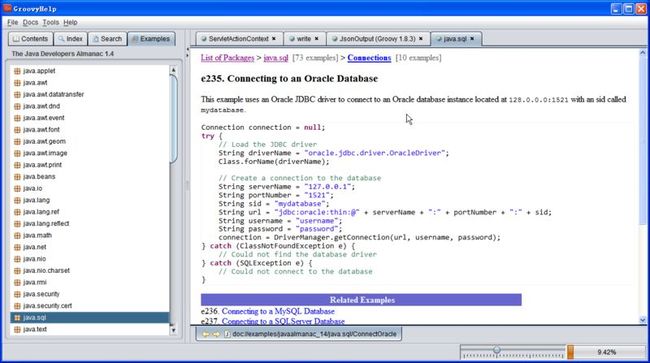Open the Docs menu
Viewport: 650px width, 363px height.
click(x=30, y=22)
